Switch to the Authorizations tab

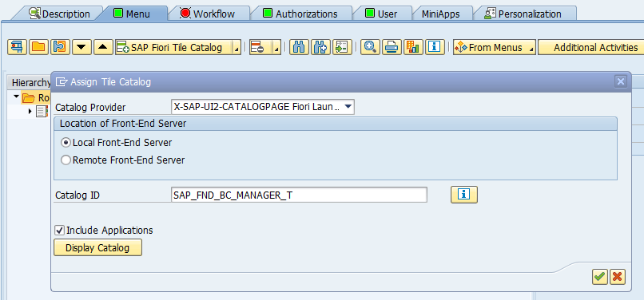click(x=300, y=14)
